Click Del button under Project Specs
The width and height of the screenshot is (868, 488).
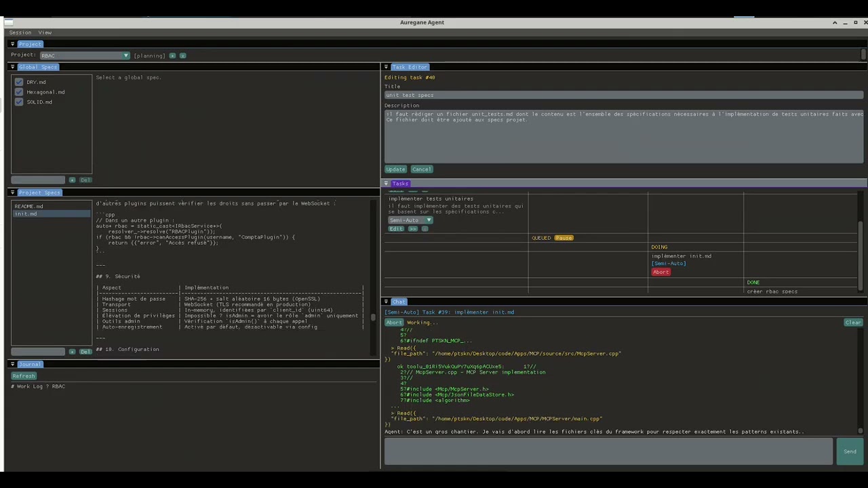85,352
